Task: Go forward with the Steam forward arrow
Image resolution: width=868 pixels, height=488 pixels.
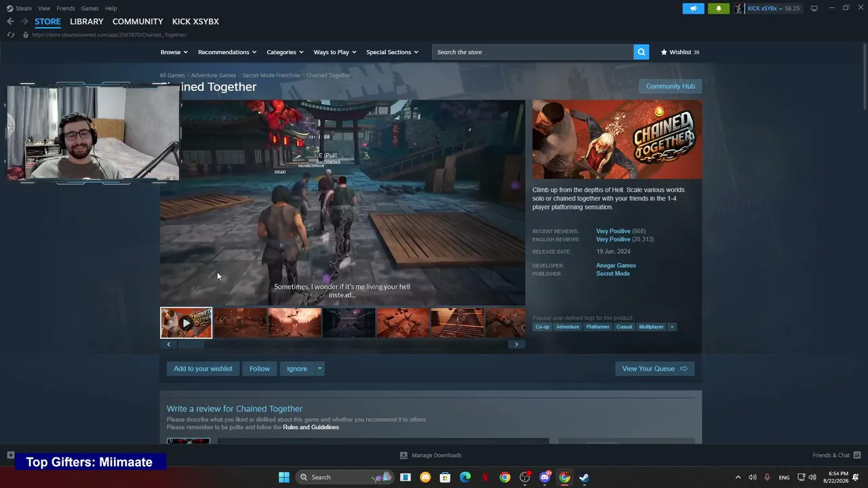Action: (x=24, y=22)
